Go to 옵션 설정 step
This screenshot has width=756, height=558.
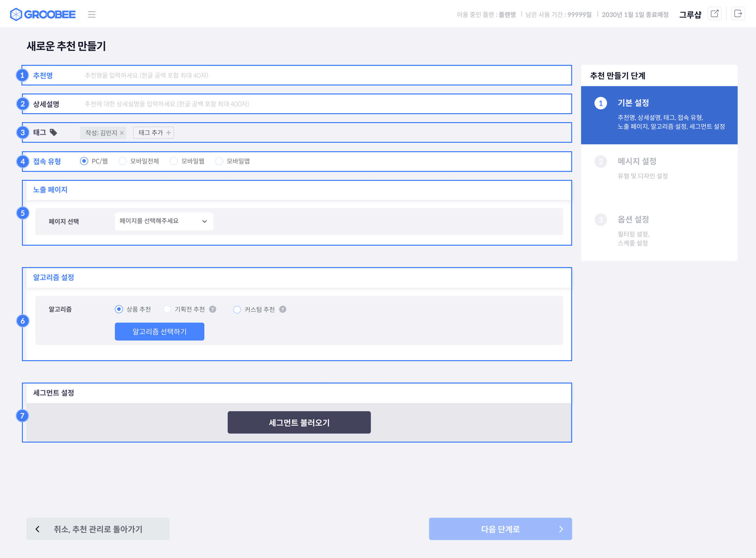click(x=633, y=220)
